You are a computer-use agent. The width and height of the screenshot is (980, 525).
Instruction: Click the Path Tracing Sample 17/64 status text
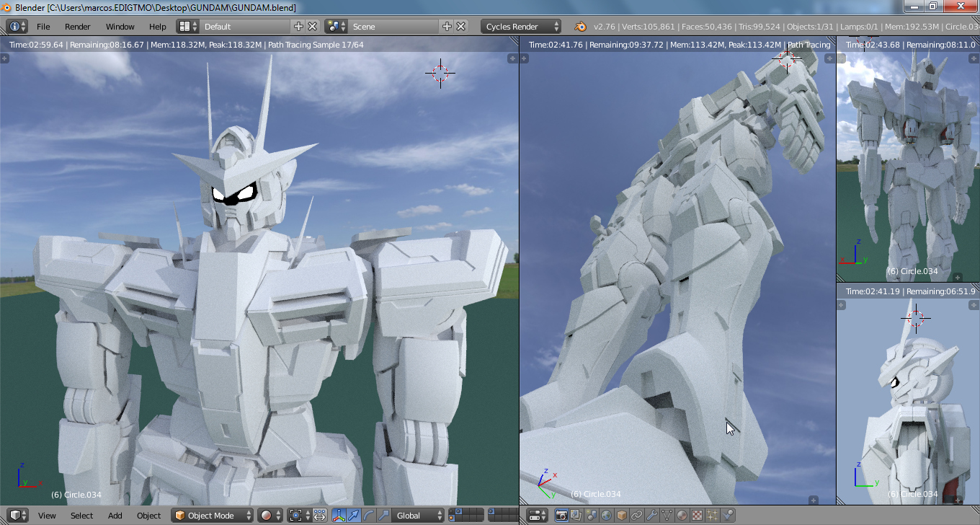[316, 45]
